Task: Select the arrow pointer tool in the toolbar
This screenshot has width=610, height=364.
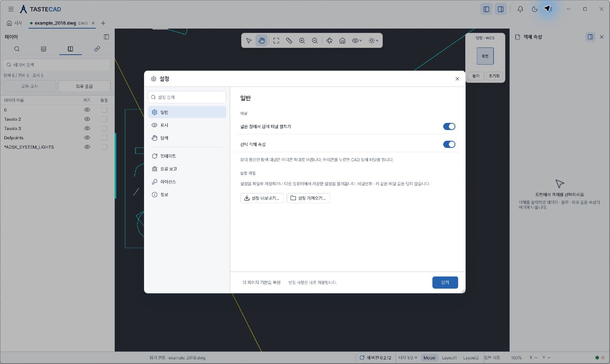Action: click(x=249, y=41)
